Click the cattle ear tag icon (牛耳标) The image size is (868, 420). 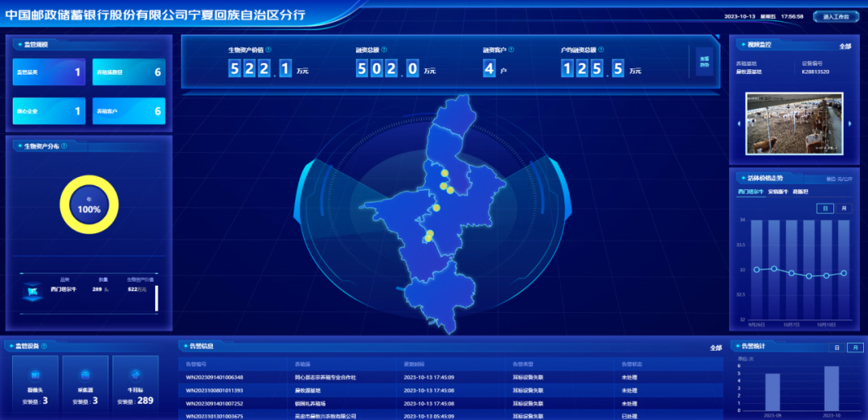click(136, 374)
